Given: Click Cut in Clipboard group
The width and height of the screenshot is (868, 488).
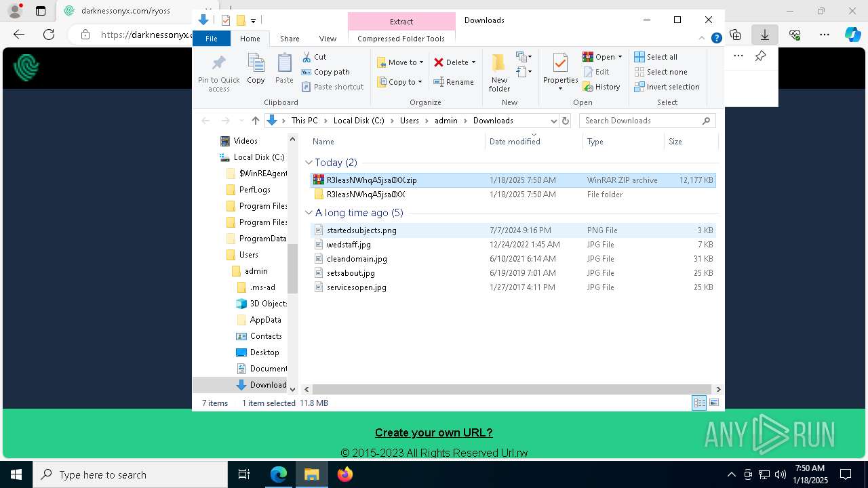Looking at the screenshot, I should click(x=314, y=57).
